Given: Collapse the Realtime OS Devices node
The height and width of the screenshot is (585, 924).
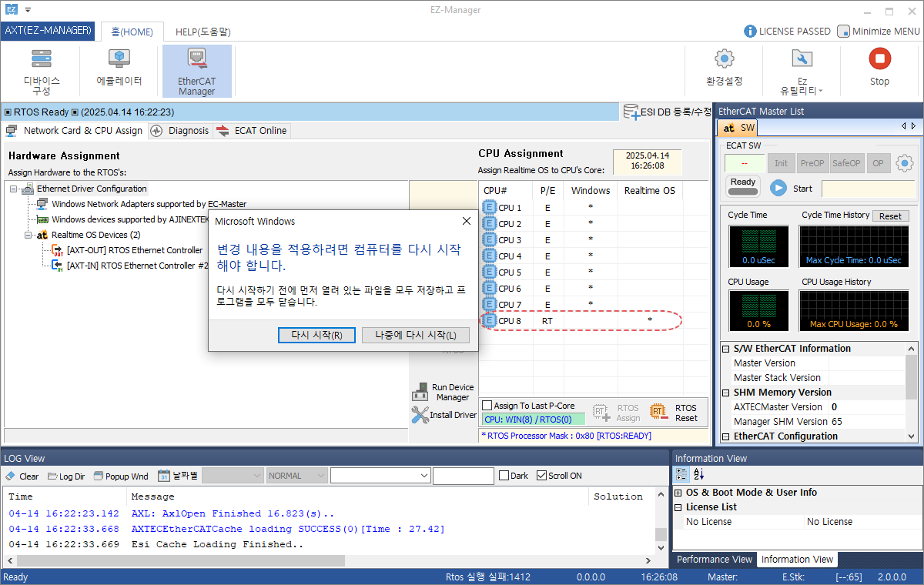Looking at the screenshot, I should pos(28,235).
